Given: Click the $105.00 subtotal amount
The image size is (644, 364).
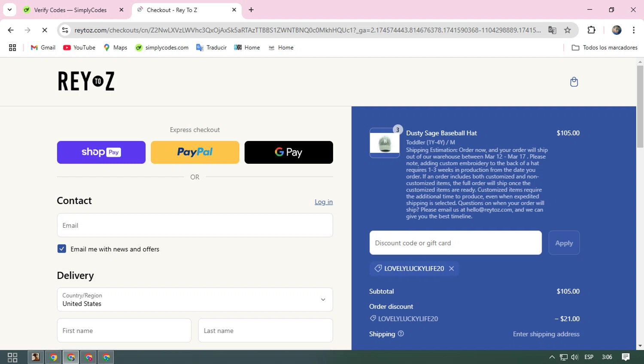Looking at the screenshot, I should point(568,291).
